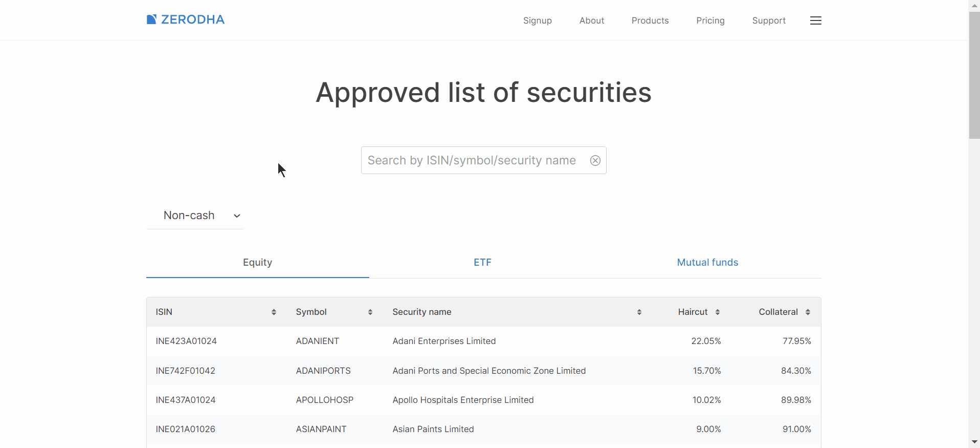Sort table by Haircut column arrows
The width and height of the screenshot is (980, 448).
pyautogui.click(x=718, y=312)
